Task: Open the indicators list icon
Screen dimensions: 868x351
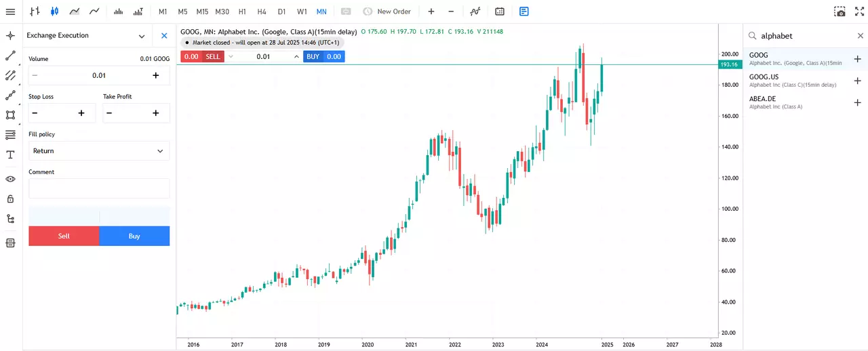Action: click(x=475, y=12)
